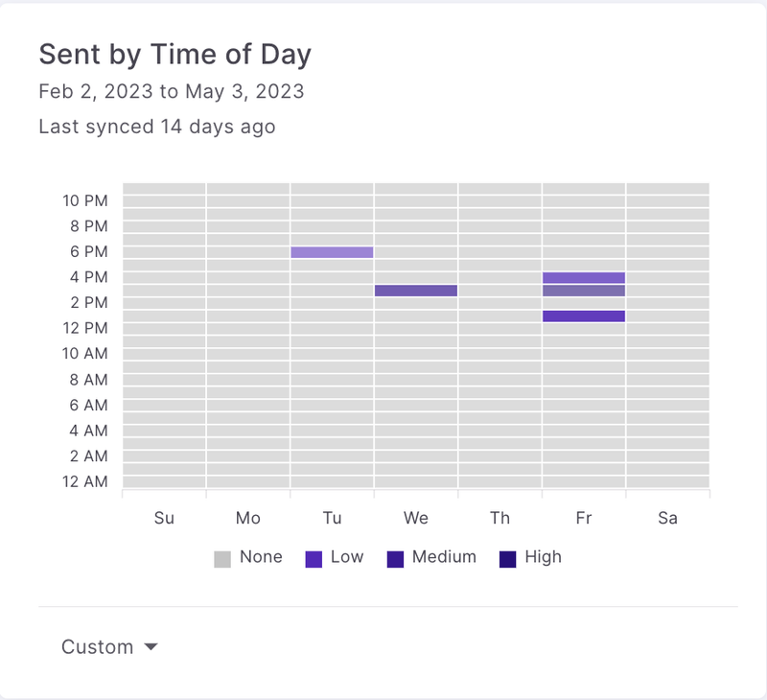Select the Friday 4 PM heatmap cell
Screen dimensions: 767x700
tap(584, 277)
